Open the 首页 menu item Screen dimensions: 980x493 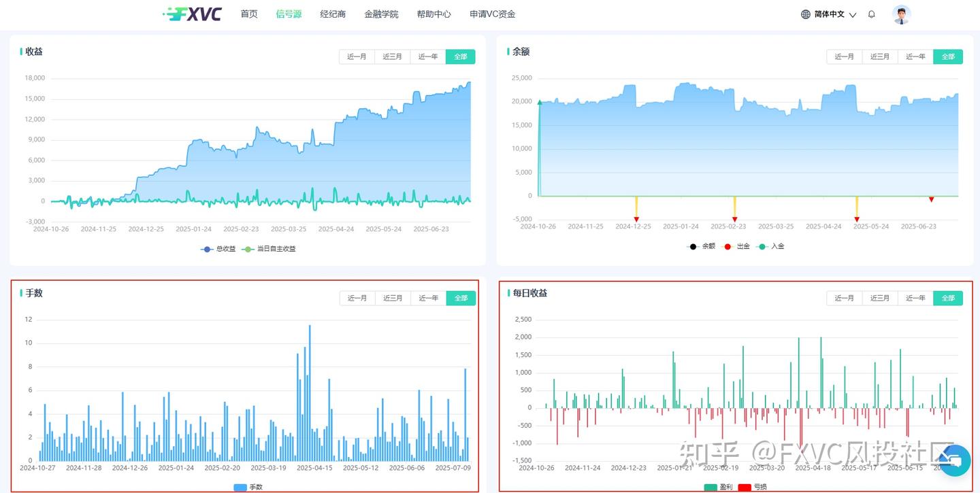(248, 13)
